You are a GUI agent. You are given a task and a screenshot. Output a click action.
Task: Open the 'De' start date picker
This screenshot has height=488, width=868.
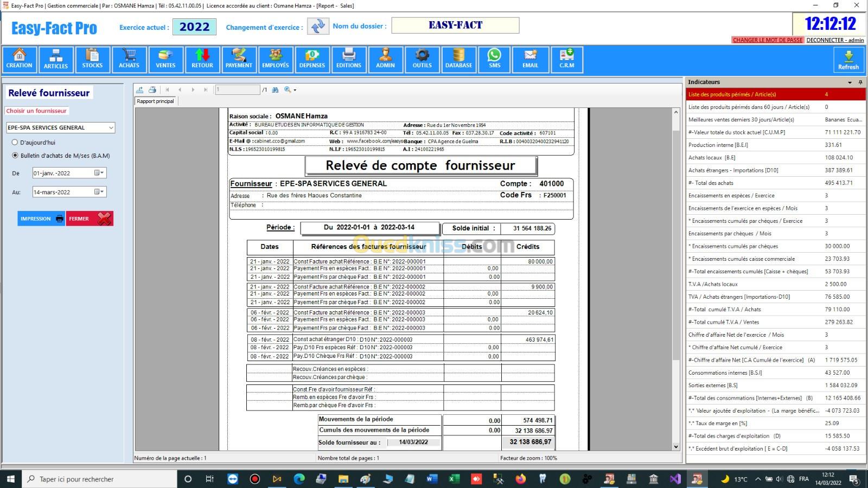click(99, 174)
